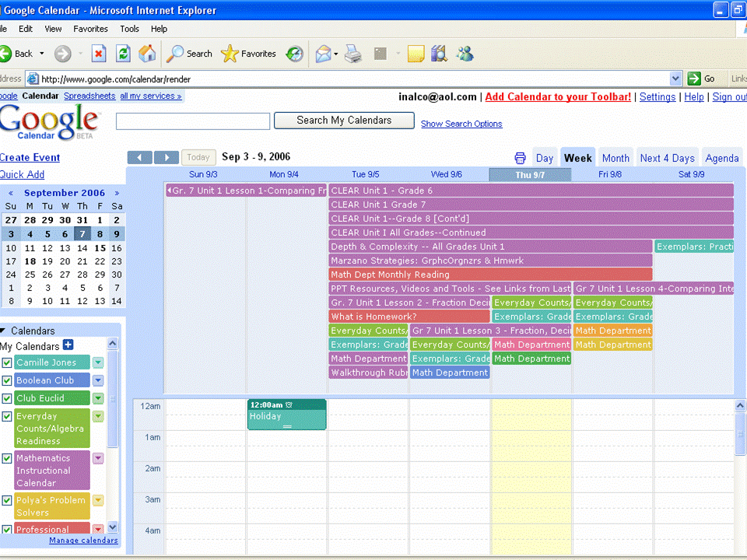The image size is (747, 560).
Task: Open the Tools menu
Action: [129, 29]
